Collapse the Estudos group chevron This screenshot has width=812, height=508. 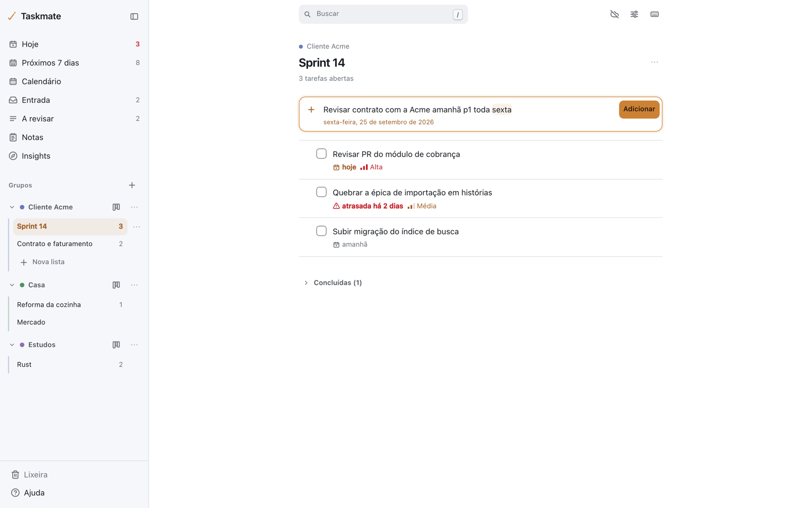coord(12,345)
